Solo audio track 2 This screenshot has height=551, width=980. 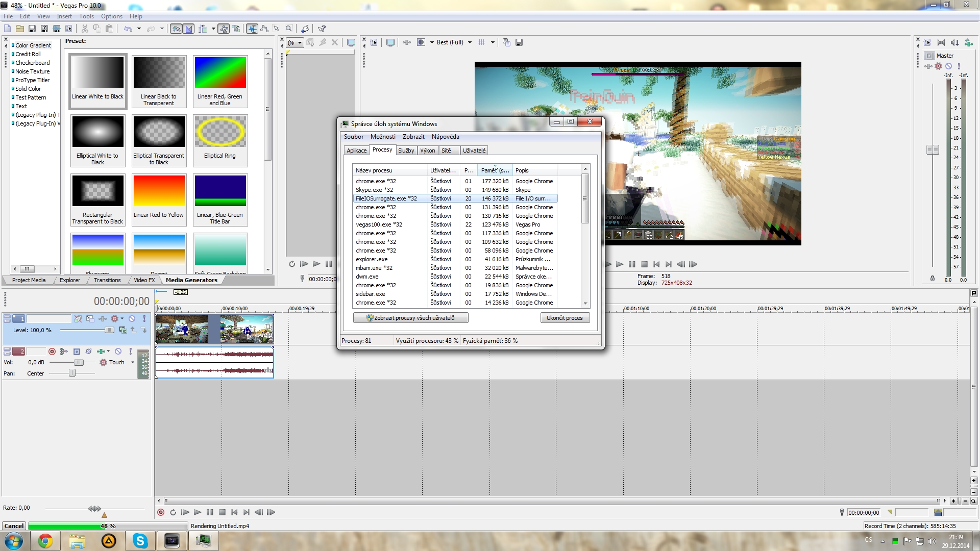point(131,352)
